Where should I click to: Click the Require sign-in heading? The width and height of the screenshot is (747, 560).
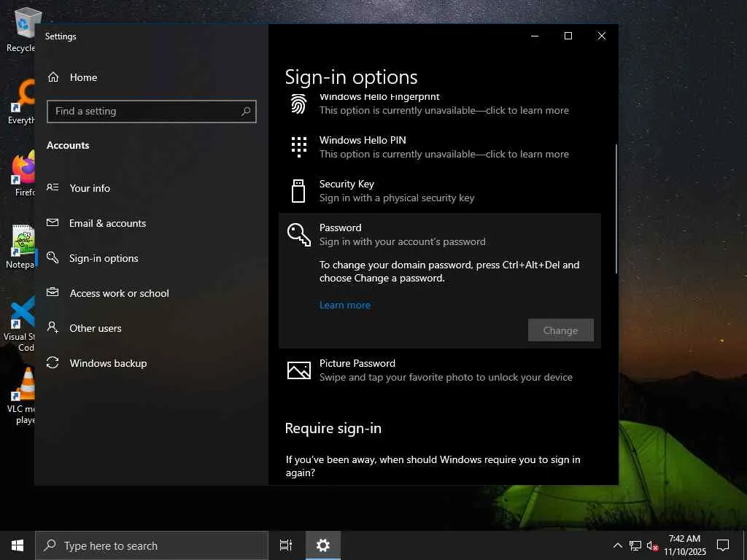333,429
